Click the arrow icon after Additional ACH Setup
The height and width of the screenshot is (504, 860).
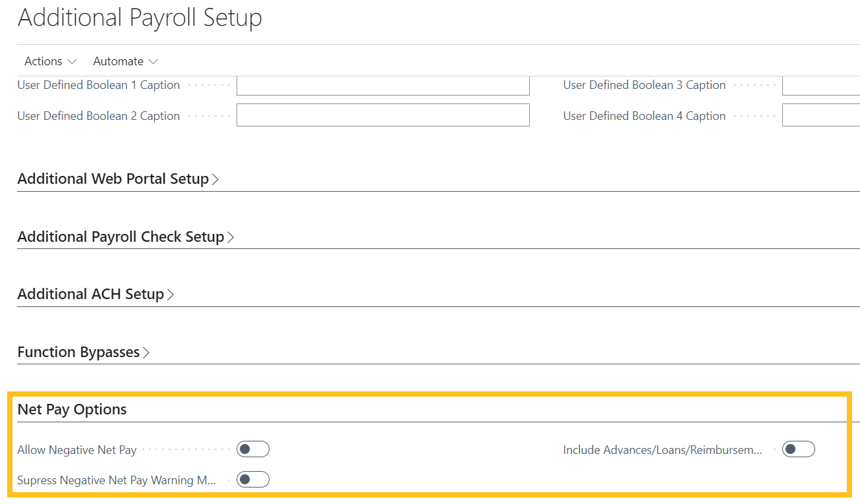click(x=171, y=294)
